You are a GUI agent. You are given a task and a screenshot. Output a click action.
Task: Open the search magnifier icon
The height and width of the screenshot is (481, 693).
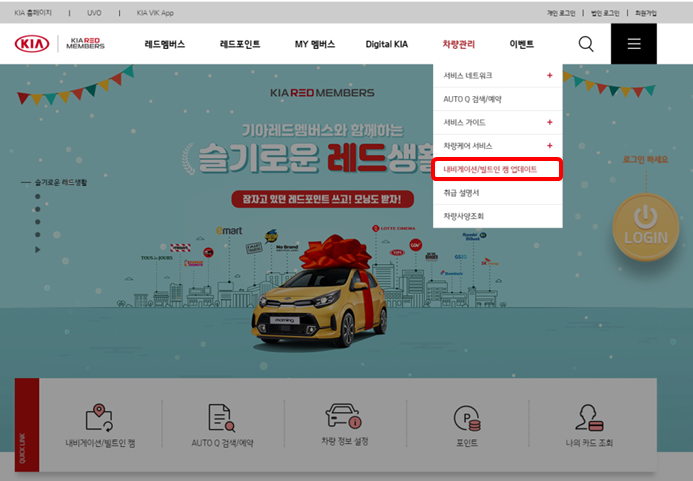tap(586, 44)
